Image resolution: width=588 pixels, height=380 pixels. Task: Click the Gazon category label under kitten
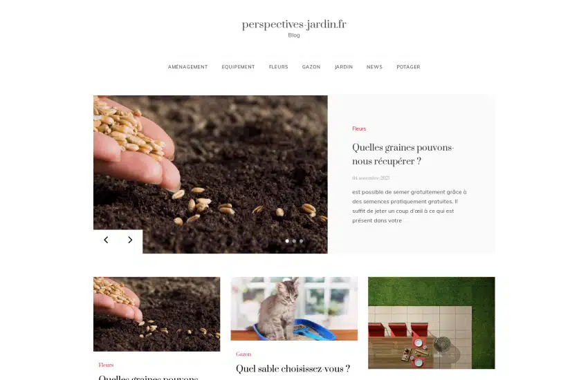[244, 354]
